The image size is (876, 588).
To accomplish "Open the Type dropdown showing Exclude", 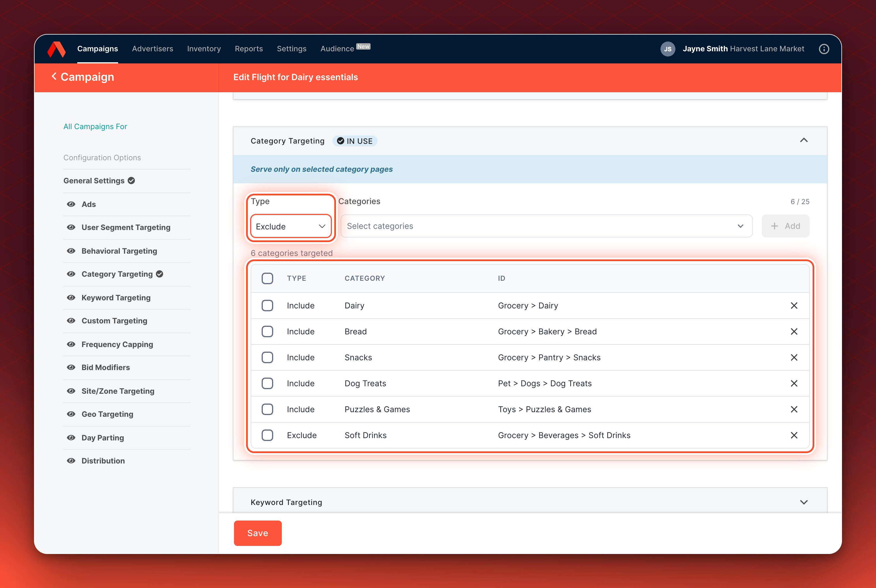I will (x=290, y=226).
